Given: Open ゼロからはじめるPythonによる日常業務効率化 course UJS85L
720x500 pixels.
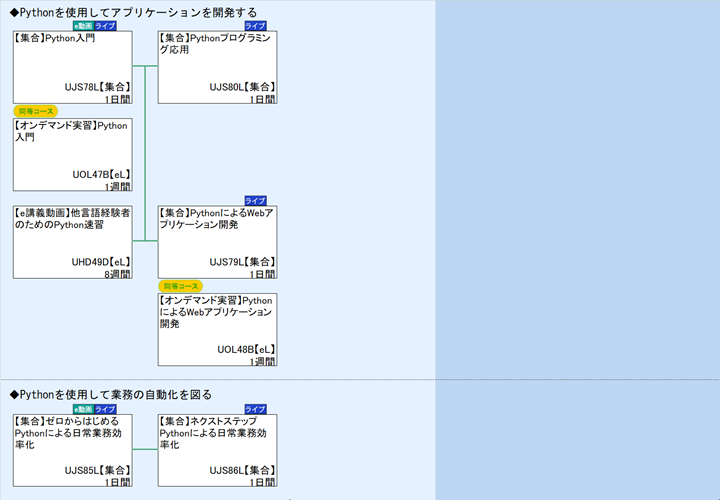Looking at the screenshot, I should coord(72,451).
